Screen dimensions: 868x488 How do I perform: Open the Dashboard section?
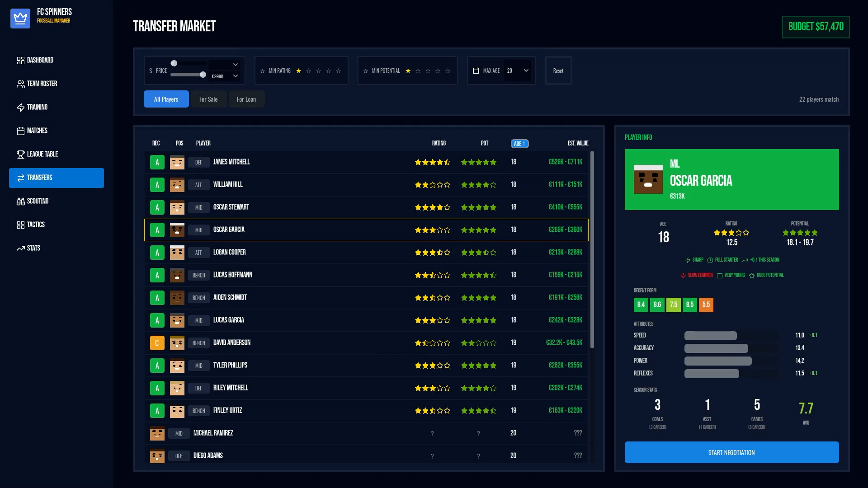pyautogui.click(x=21, y=60)
